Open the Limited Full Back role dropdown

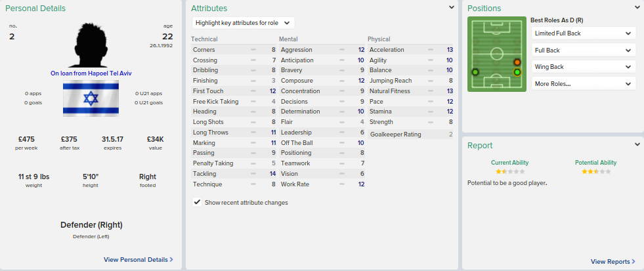pos(583,33)
